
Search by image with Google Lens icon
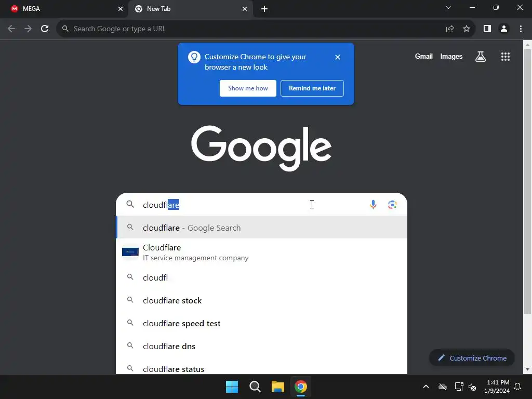tap(392, 204)
